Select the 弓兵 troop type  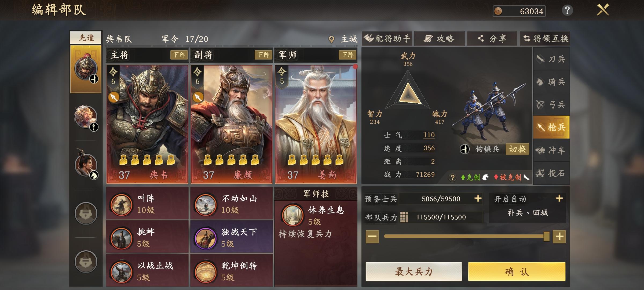(551, 104)
